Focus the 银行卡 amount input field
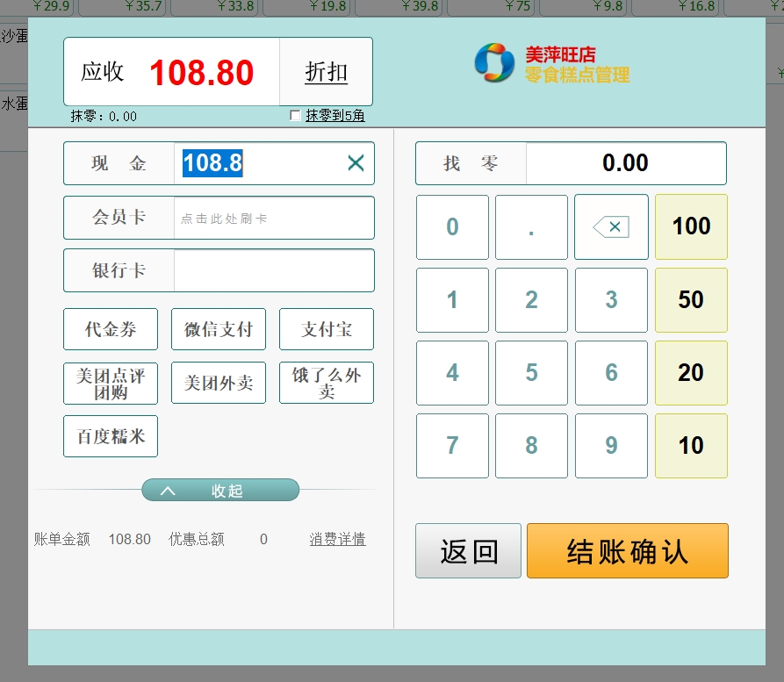 273,270
